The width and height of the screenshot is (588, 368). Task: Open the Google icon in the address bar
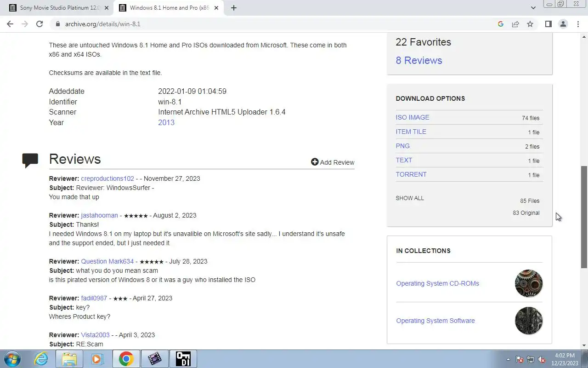pos(501,24)
